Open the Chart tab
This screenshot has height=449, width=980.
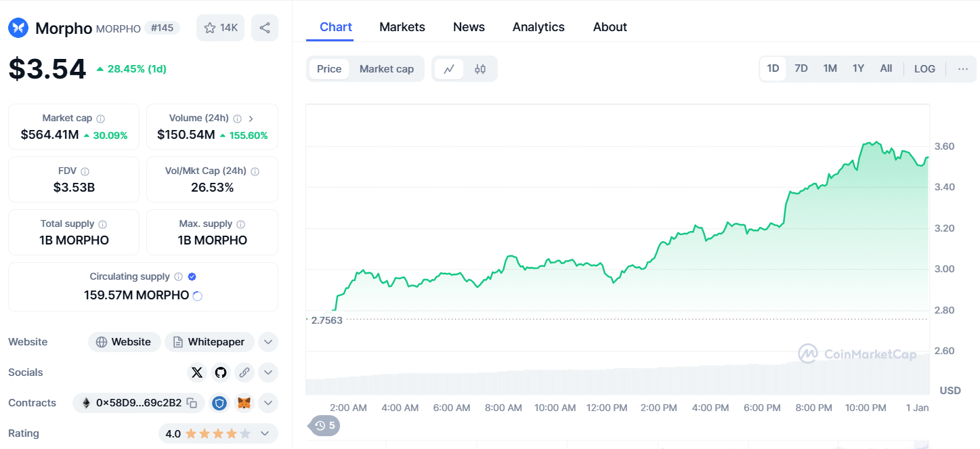coord(336,27)
